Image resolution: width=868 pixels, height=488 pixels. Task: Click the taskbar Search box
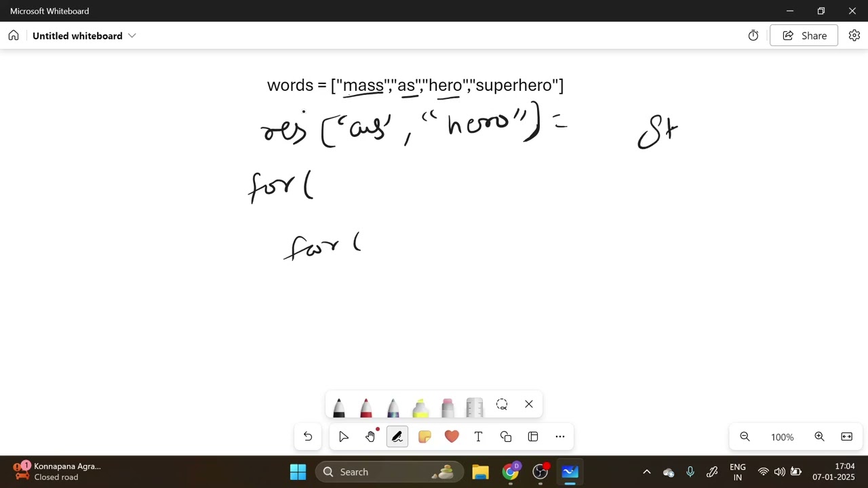tap(389, 472)
